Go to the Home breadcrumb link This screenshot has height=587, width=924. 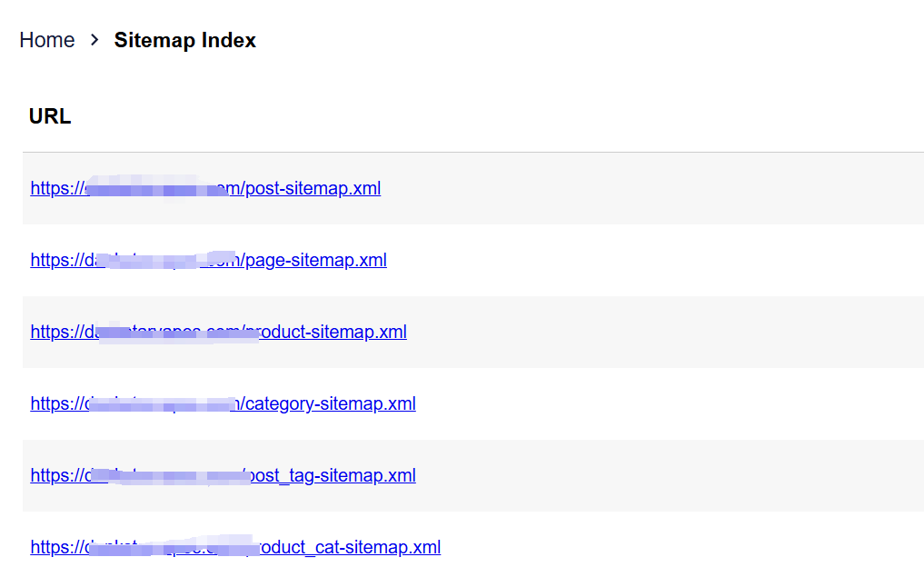pos(46,40)
